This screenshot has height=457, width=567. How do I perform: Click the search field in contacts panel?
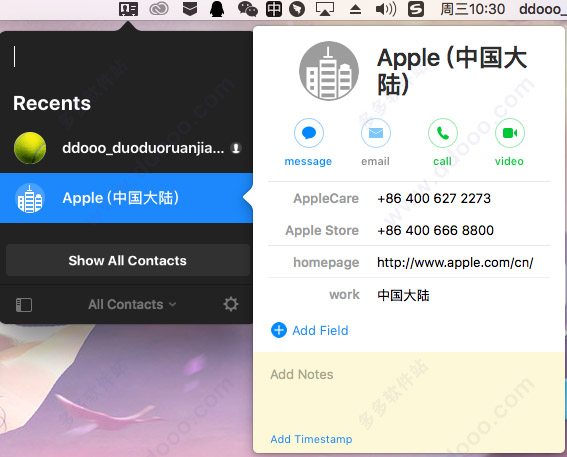[127, 56]
